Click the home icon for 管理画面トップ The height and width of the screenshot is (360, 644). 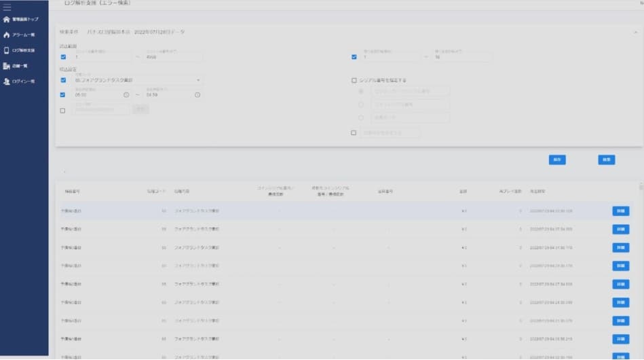(7, 20)
